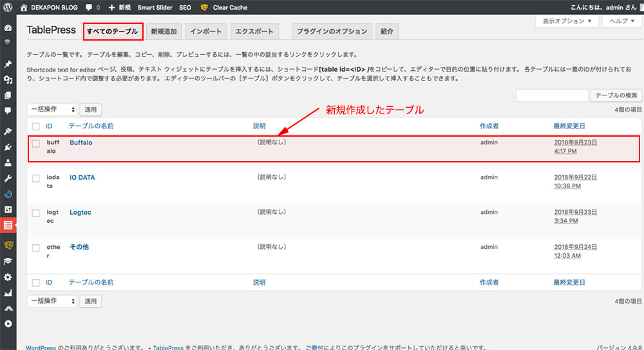The image size is (644, 350).
Task: Click the こんにちは、admin さん account greeting
Action: [604, 7]
